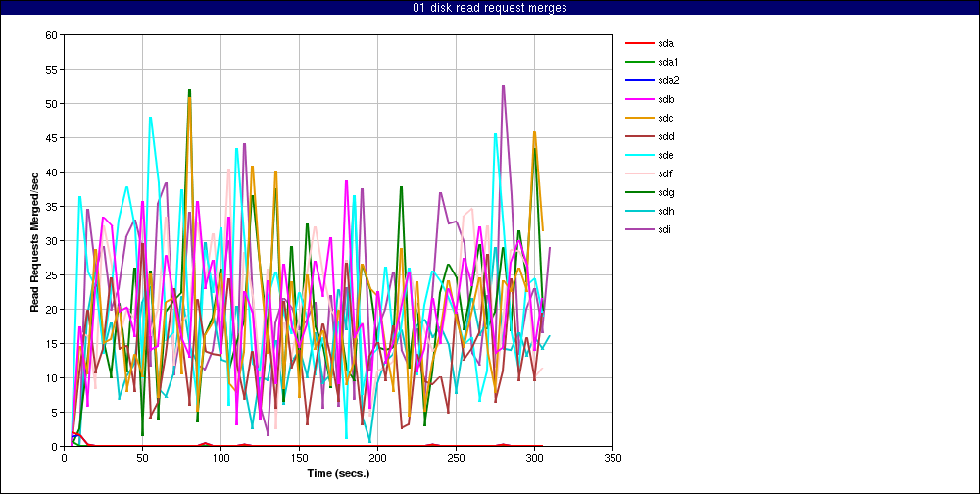Click the chart title '01 disk read request merges'

click(x=490, y=8)
